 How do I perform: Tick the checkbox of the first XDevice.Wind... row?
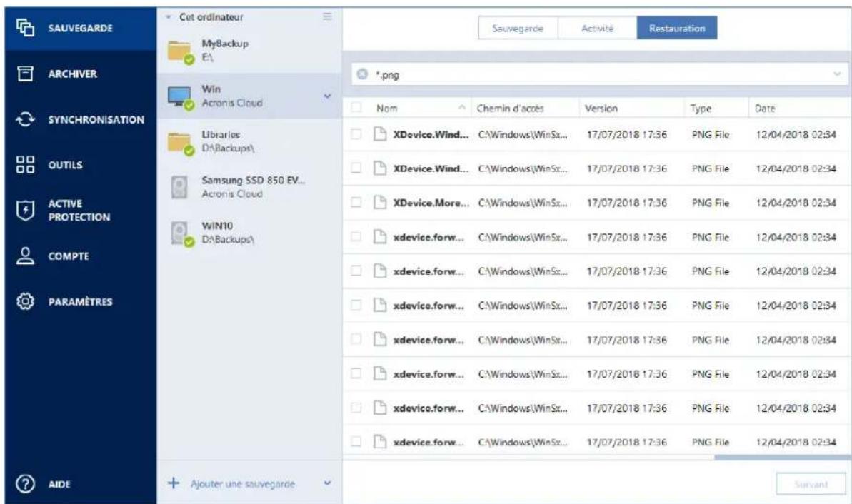tap(356, 133)
